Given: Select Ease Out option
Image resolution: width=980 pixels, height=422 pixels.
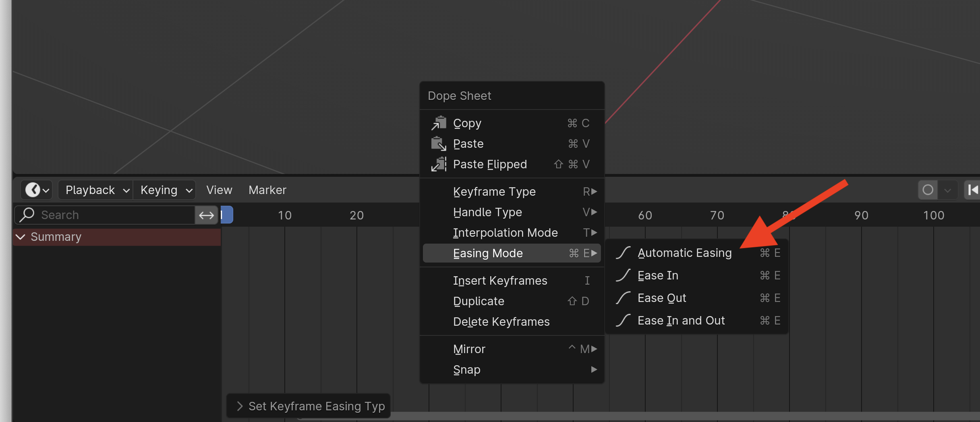Looking at the screenshot, I should point(696,298).
